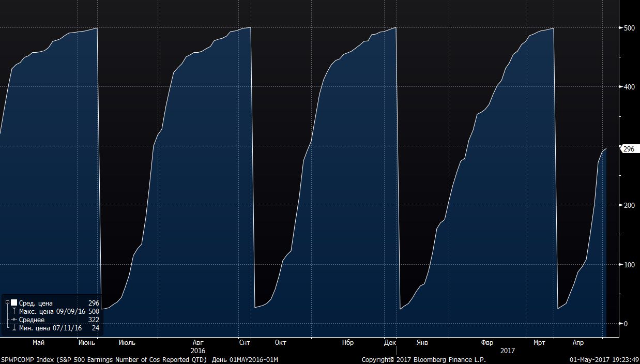This screenshot has width=640, height=364.
Task: Click the 0 tick label on y-axis
Action: coord(626,324)
